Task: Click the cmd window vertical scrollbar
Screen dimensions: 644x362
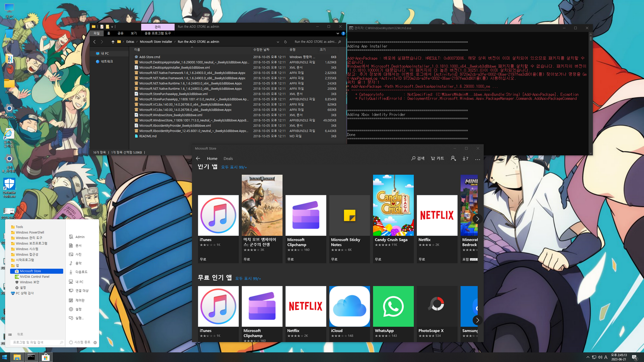Action: (591, 93)
